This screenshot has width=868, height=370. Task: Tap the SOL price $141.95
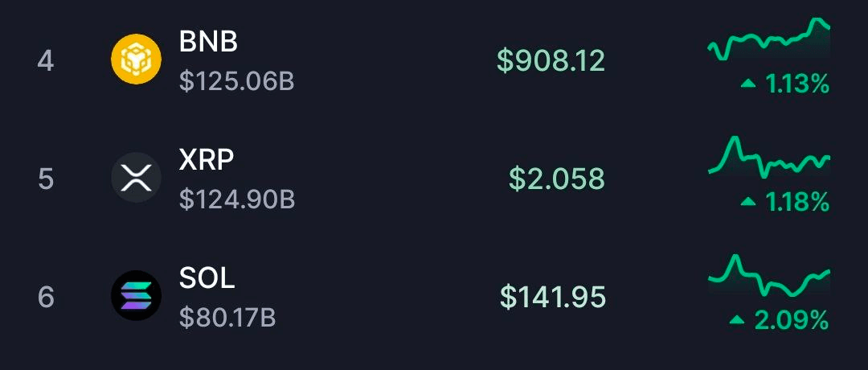point(552,297)
